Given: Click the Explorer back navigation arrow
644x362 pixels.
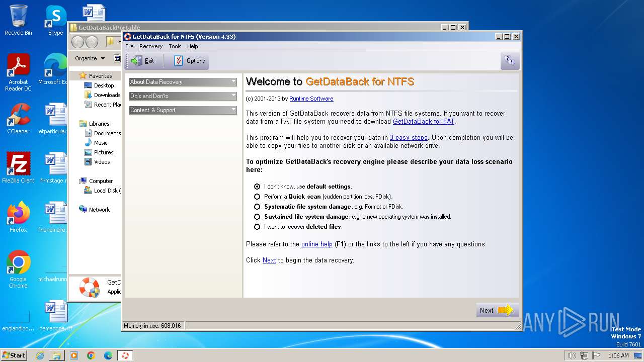Looking at the screenshot, I should coord(78,42).
